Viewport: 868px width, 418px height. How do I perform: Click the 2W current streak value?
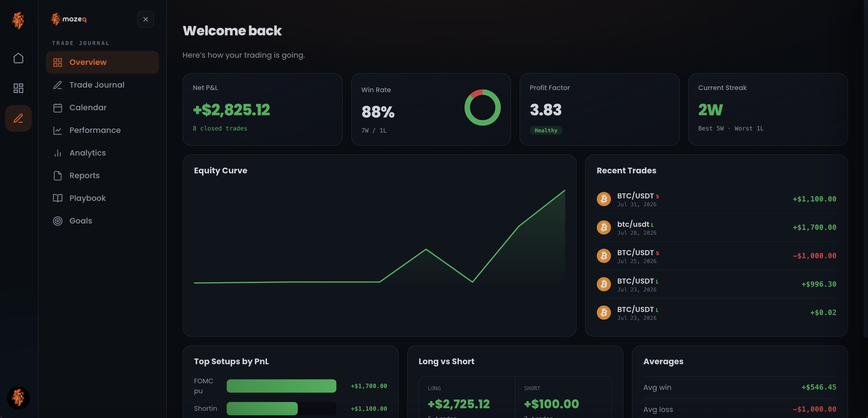pos(710,110)
